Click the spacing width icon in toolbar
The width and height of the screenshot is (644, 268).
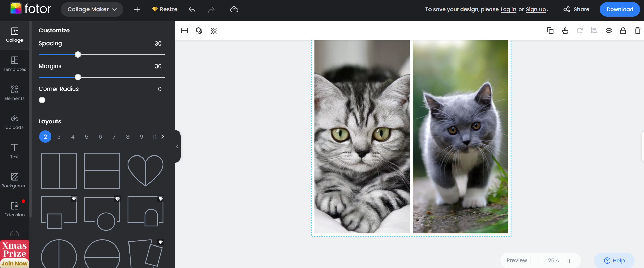click(184, 31)
